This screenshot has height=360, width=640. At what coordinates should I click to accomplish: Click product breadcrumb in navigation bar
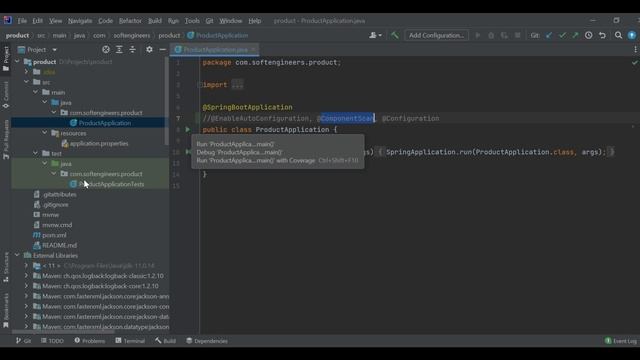click(169, 36)
